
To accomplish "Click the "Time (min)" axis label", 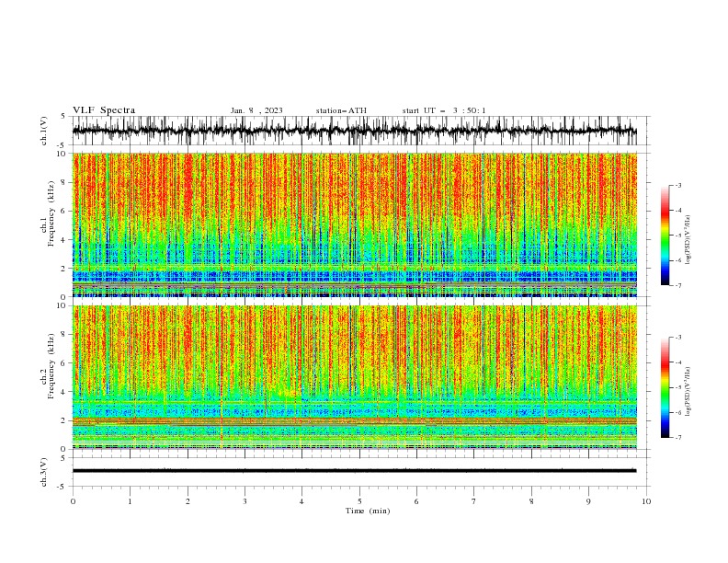I will point(368,511).
